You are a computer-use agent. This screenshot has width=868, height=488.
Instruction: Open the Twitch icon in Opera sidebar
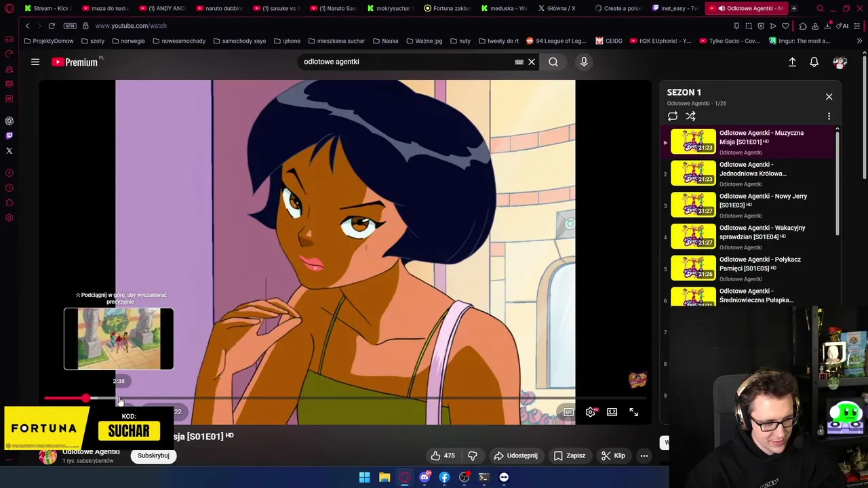coord(9,136)
